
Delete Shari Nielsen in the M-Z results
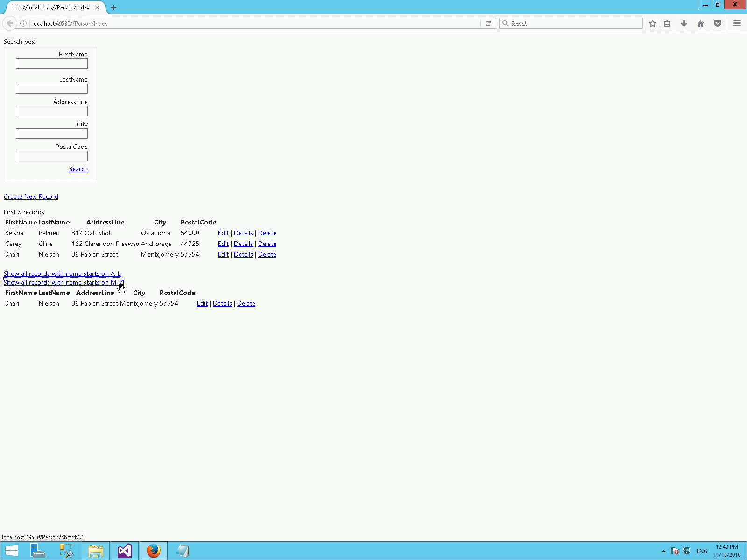[246, 304]
